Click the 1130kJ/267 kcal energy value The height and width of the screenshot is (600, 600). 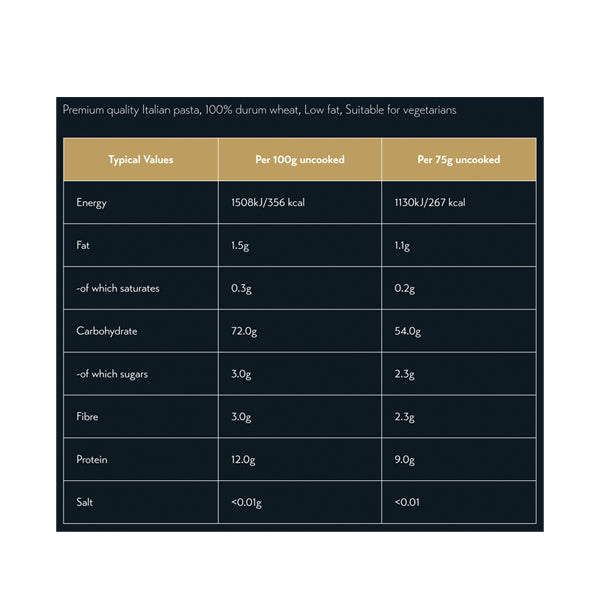(x=430, y=203)
